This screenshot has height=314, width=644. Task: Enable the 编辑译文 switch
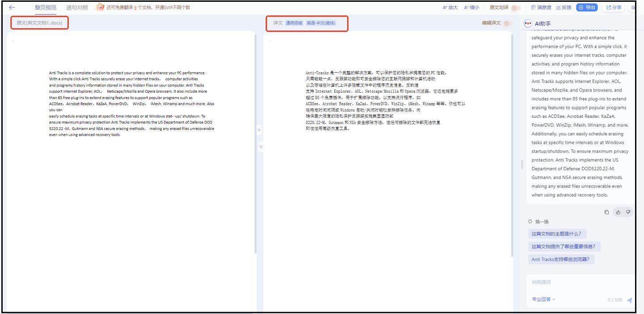pyautogui.click(x=509, y=23)
